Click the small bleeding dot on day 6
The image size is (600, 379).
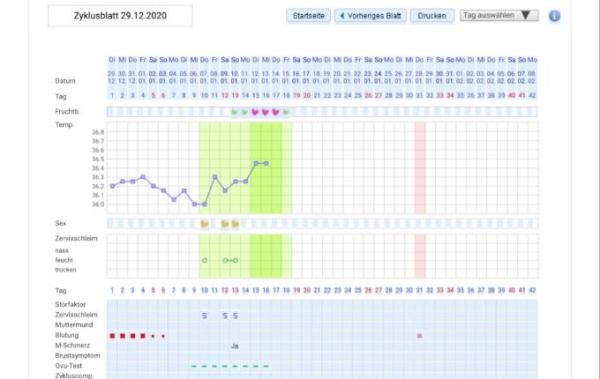[163, 336]
